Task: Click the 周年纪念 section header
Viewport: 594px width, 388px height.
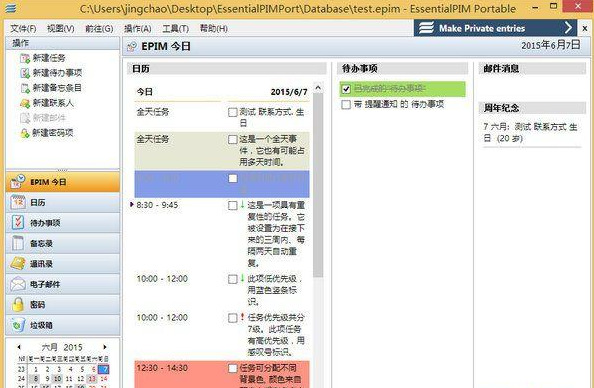Action: 532,108
